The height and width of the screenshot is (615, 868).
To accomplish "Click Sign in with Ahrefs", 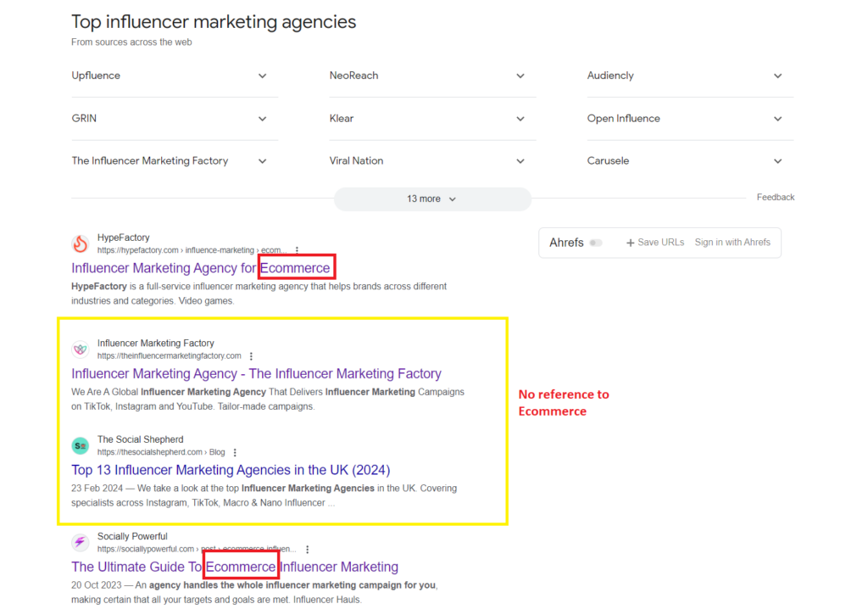I will pos(732,243).
